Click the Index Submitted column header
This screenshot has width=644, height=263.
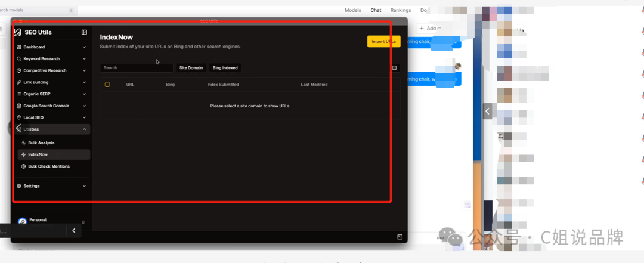coord(223,85)
